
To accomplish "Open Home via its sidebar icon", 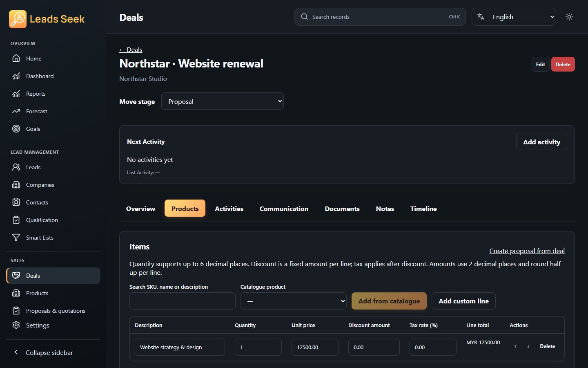I will point(16,58).
